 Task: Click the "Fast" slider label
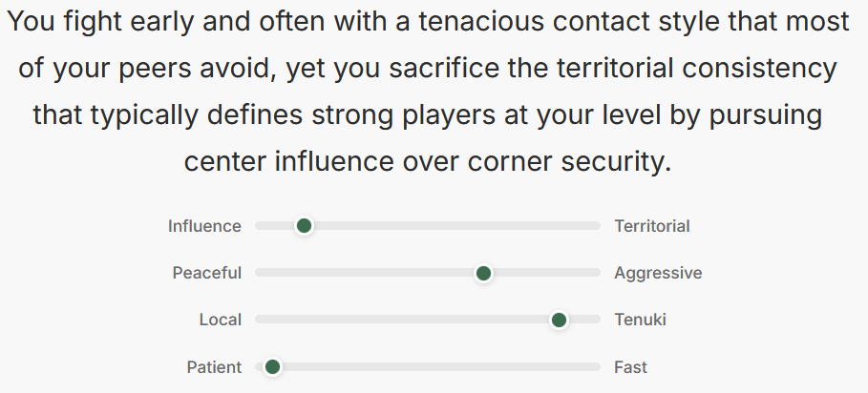[x=631, y=367]
